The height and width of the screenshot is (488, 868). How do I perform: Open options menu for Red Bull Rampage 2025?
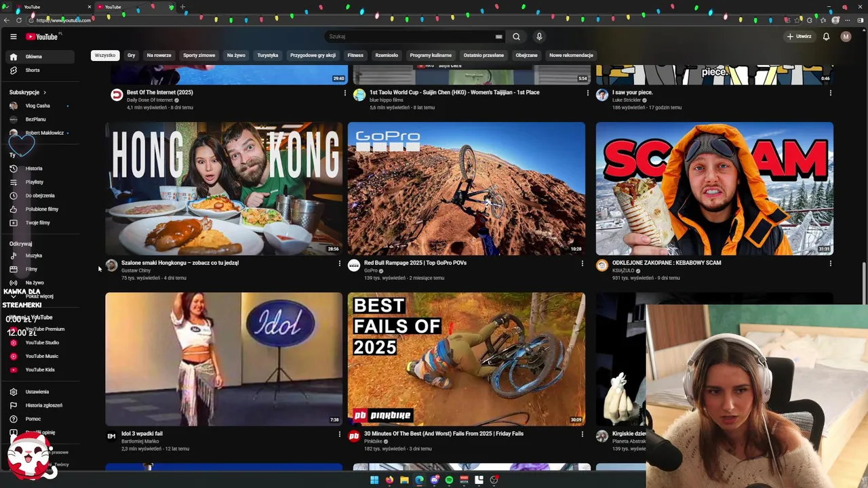click(582, 264)
